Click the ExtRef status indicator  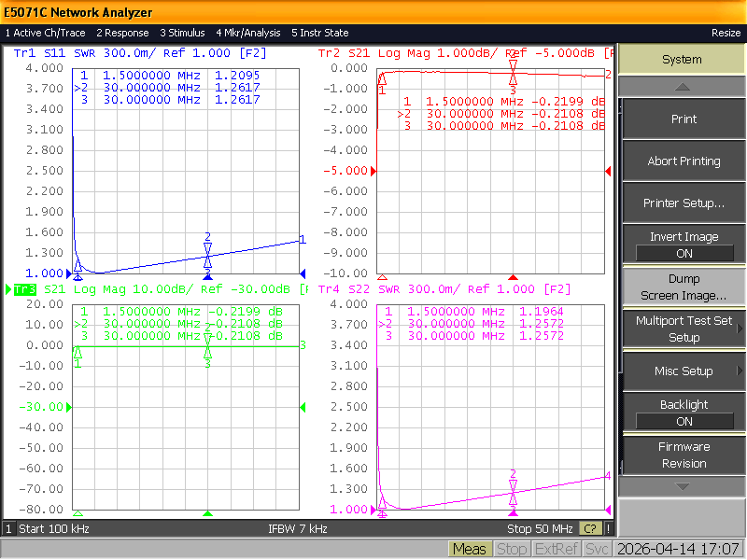point(556,550)
